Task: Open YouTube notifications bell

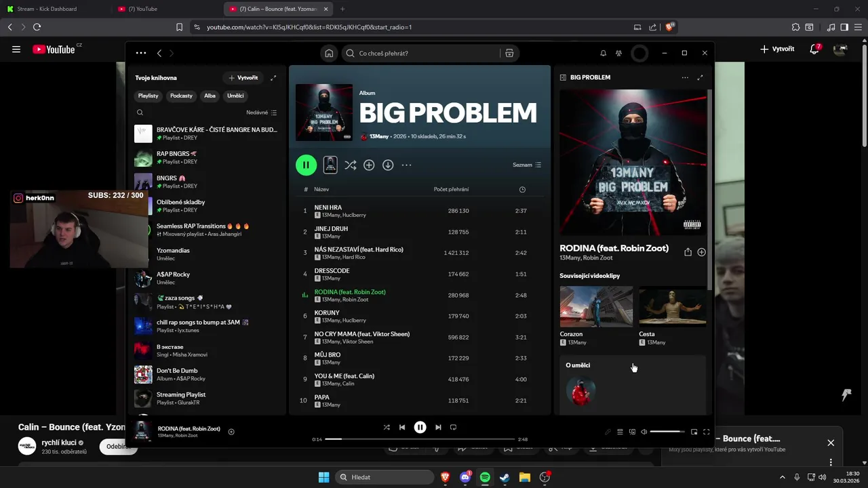Action: click(815, 49)
